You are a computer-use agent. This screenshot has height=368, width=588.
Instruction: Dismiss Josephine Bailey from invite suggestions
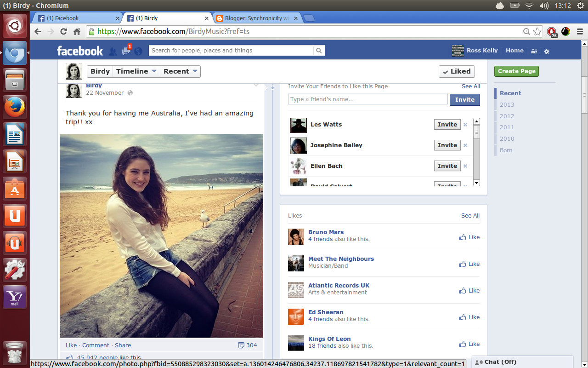(x=465, y=145)
